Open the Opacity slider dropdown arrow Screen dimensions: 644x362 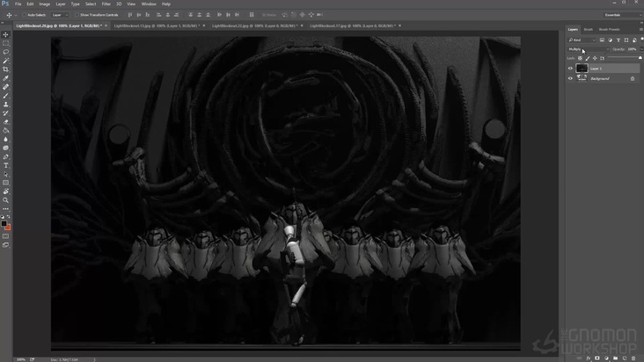(x=641, y=49)
